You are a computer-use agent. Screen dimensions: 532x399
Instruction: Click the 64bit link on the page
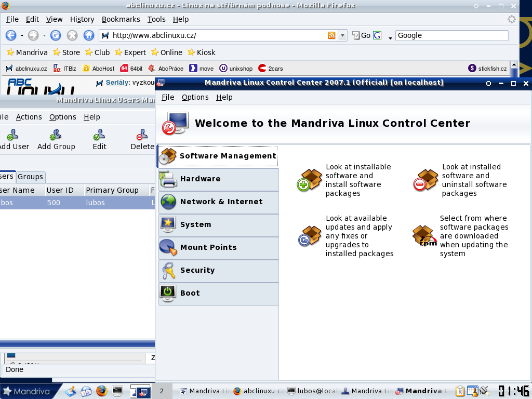coord(131,69)
